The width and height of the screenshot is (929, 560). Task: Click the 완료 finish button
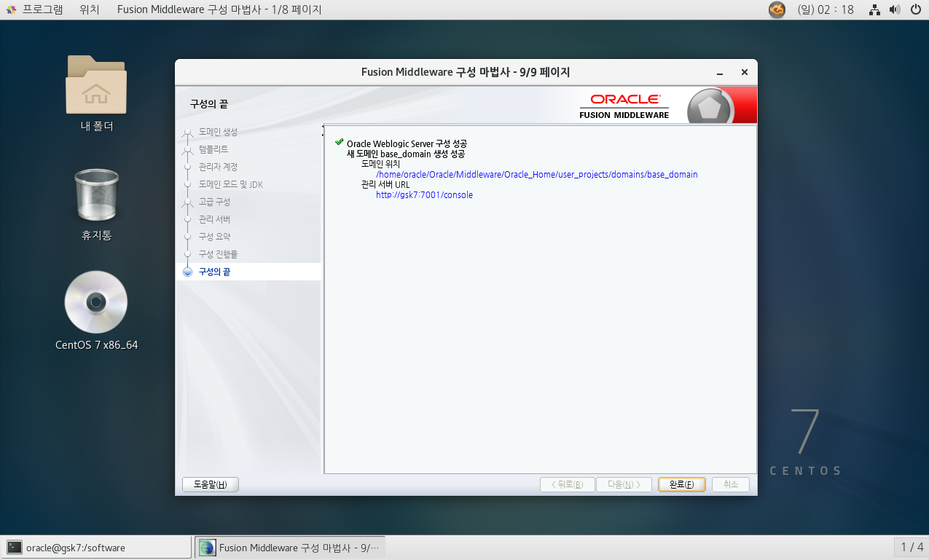pyautogui.click(x=681, y=484)
